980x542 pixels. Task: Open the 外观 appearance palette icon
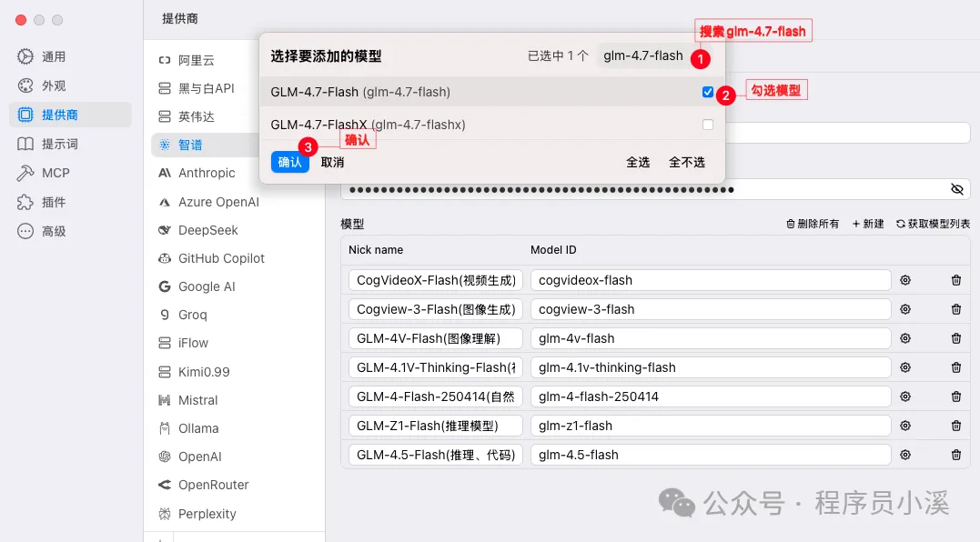click(x=25, y=85)
